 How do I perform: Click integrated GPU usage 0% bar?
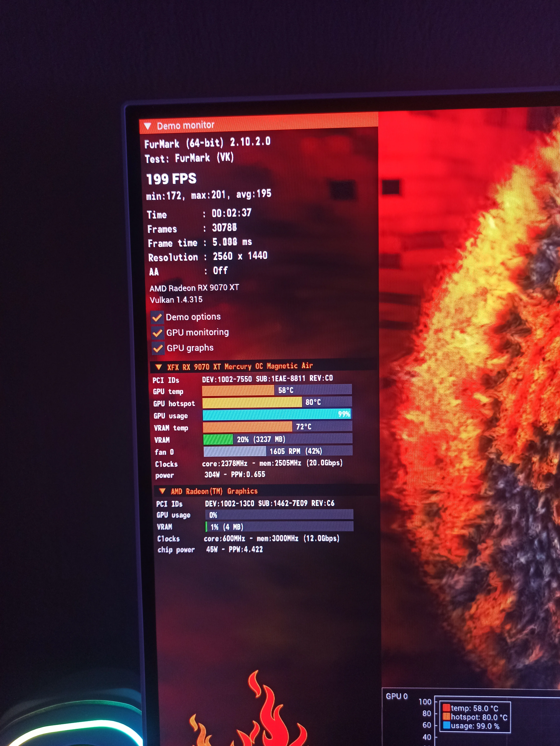279,515
